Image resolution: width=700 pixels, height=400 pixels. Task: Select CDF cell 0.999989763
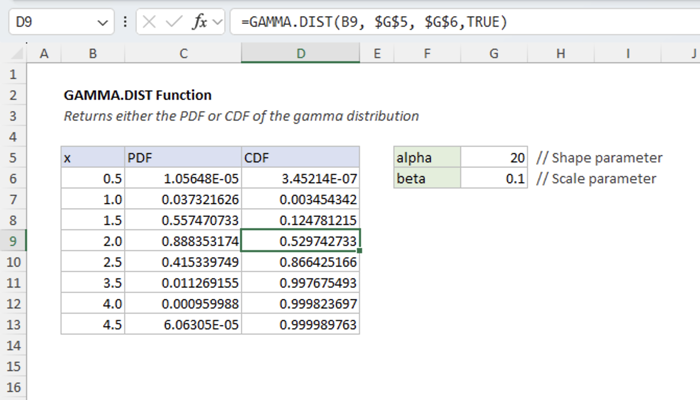click(300, 325)
